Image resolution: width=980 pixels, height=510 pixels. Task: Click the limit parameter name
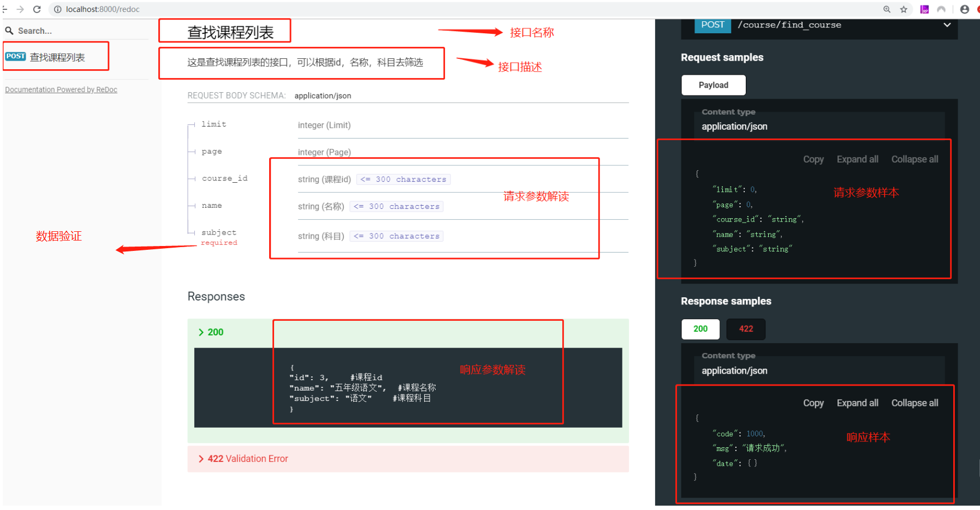[x=213, y=124]
